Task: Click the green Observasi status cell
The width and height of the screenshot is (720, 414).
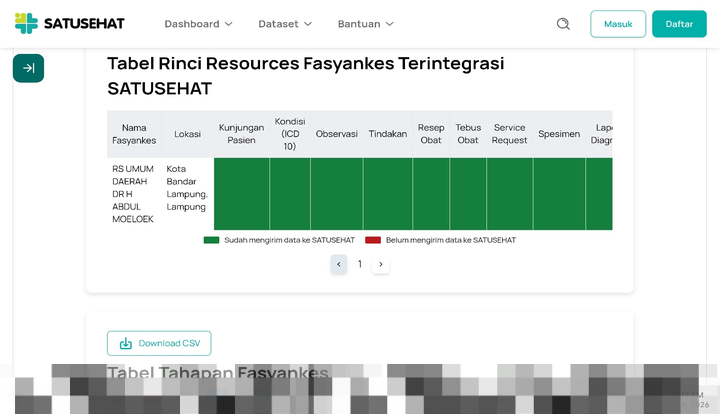Action: pyautogui.click(x=336, y=194)
